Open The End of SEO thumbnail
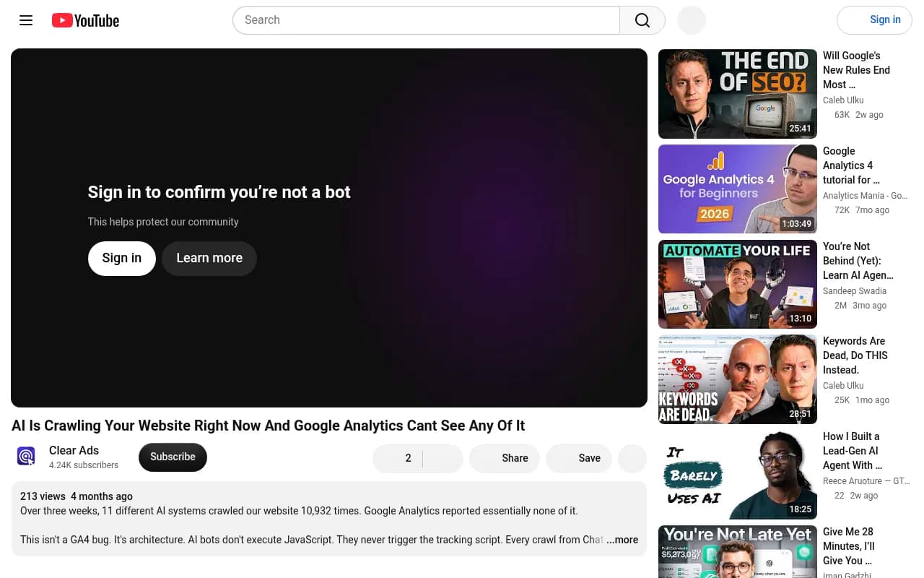 [x=738, y=94]
